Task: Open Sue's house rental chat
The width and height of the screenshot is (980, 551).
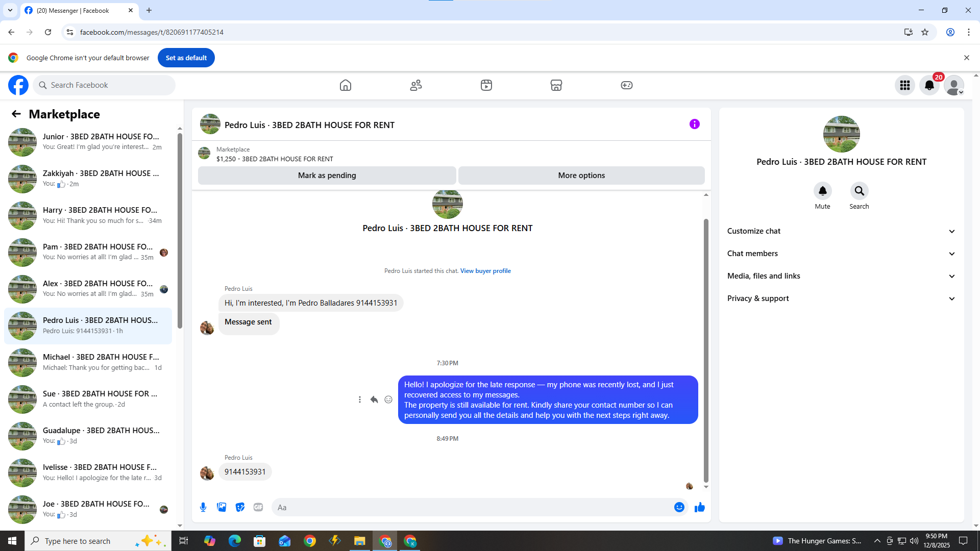Action: [88, 399]
